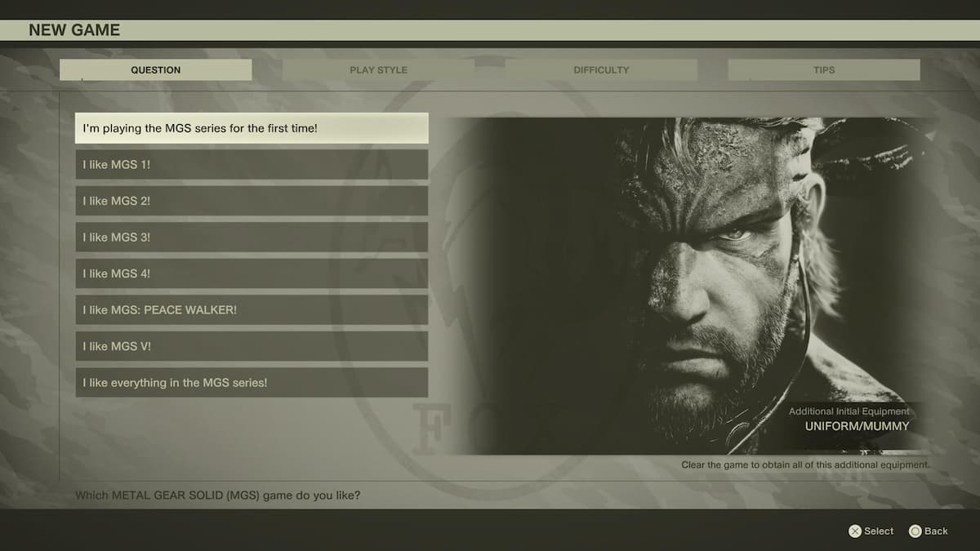Click the UNIFORM/MUMMY equipment name
980x551 pixels.
point(857,426)
